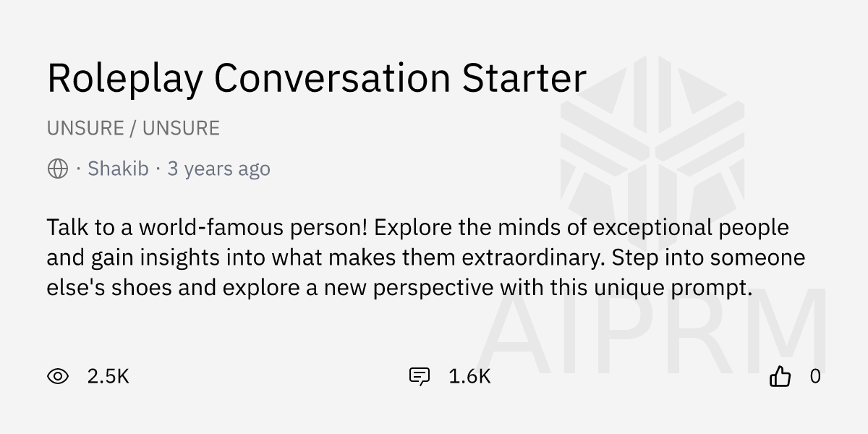Click the comment bubble icon

tap(420, 376)
